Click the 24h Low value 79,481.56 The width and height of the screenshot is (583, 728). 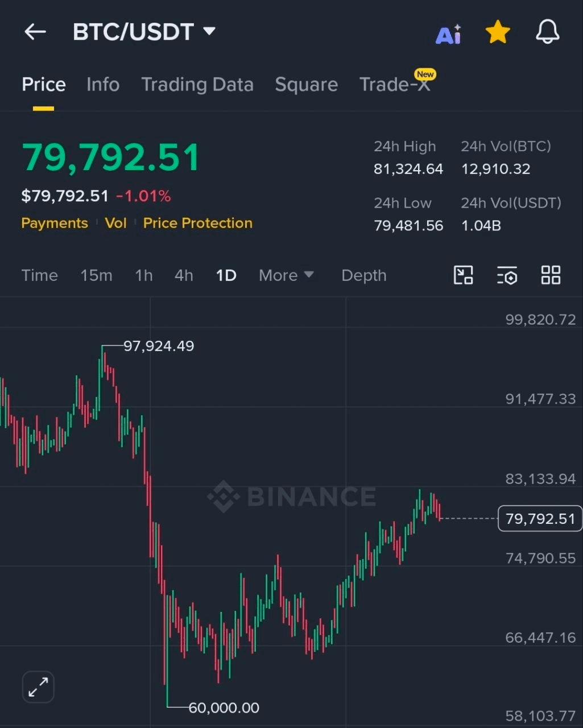click(x=408, y=226)
